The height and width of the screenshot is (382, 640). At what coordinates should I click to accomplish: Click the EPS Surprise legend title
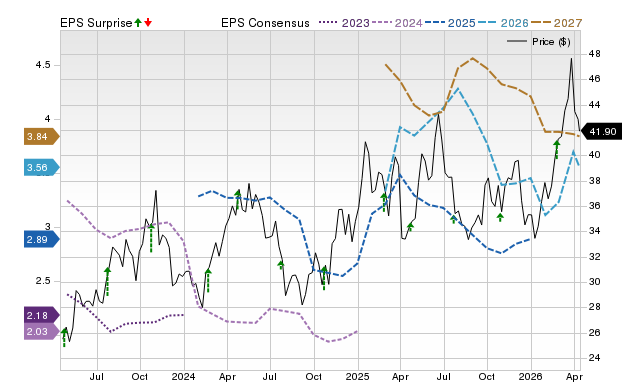(x=96, y=23)
